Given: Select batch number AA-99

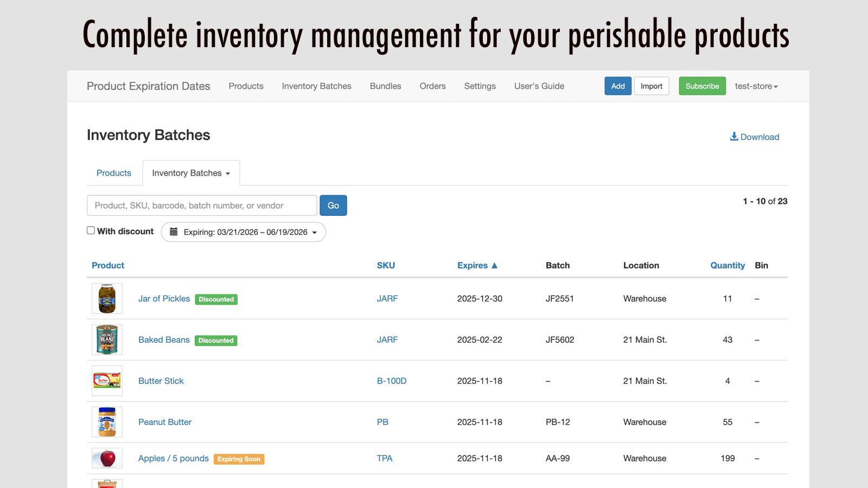Looking at the screenshot, I should point(558,459).
